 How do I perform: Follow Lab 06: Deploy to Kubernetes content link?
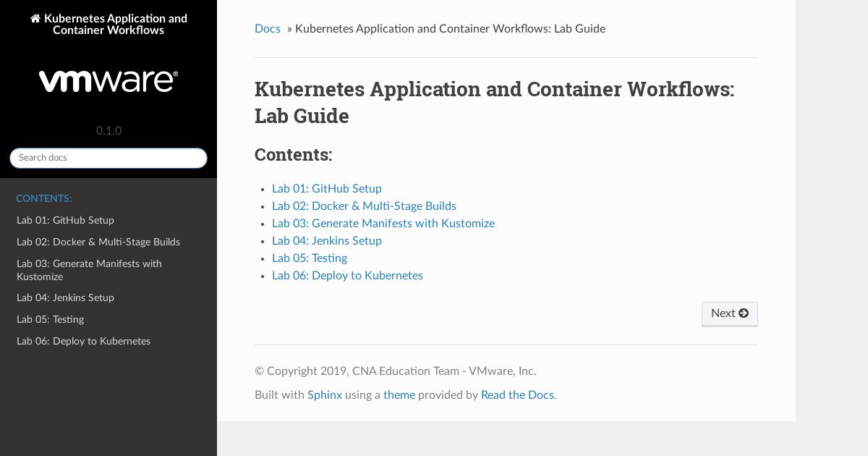(x=347, y=276)
